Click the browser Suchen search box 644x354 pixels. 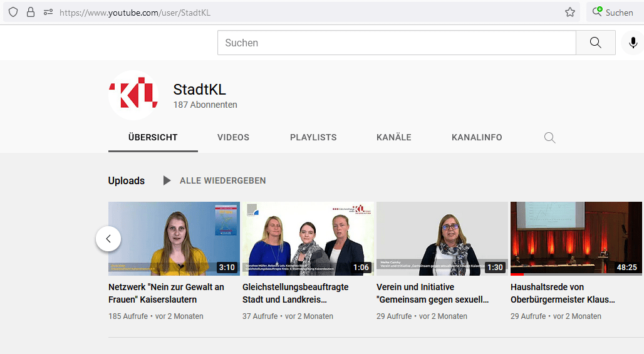614,12
